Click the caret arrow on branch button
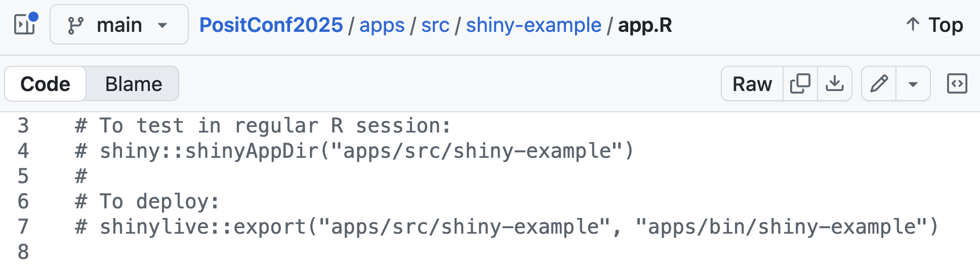Screen dimensions: 980x264 (162, 25)
